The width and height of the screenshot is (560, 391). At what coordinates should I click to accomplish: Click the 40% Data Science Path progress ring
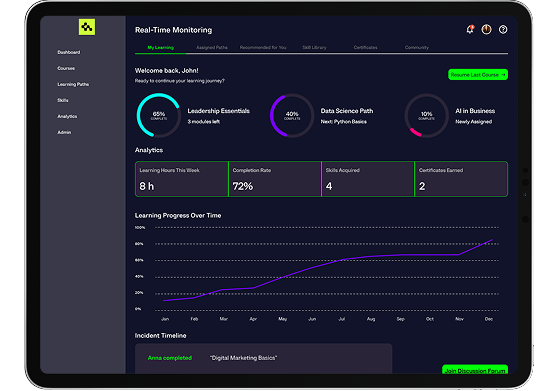tap(292, 115)
